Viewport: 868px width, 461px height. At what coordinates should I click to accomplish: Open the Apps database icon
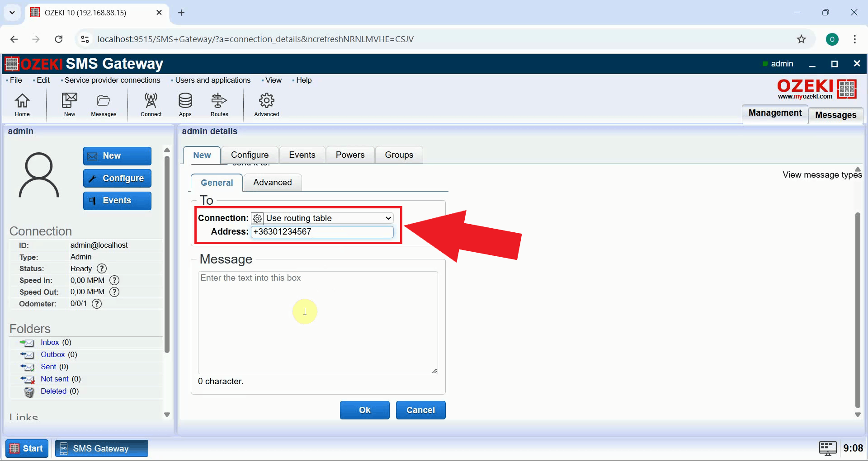click(185, 104)
